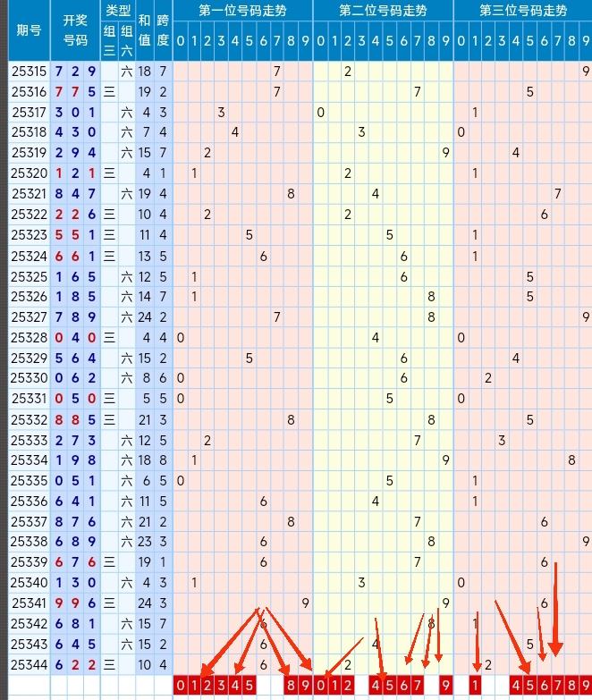Click first-position trend digit 9 in row 25341
592x700 pixels.
click(305, 603)
